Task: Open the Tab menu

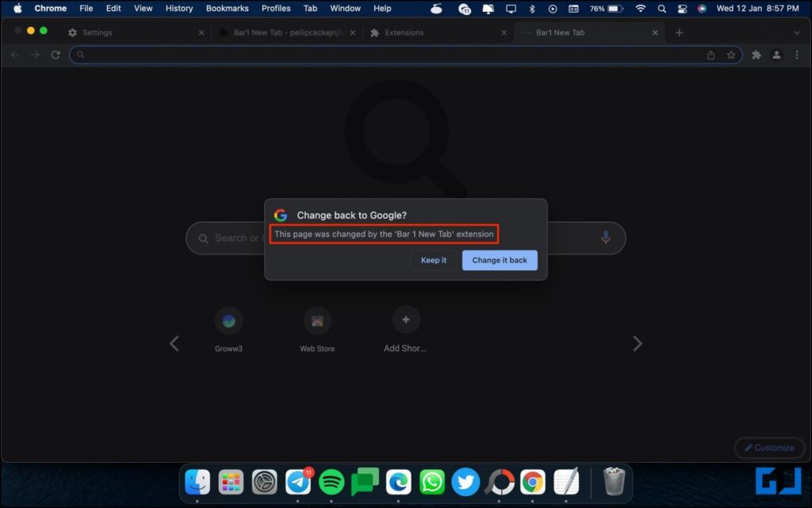Action: (310, 8)
